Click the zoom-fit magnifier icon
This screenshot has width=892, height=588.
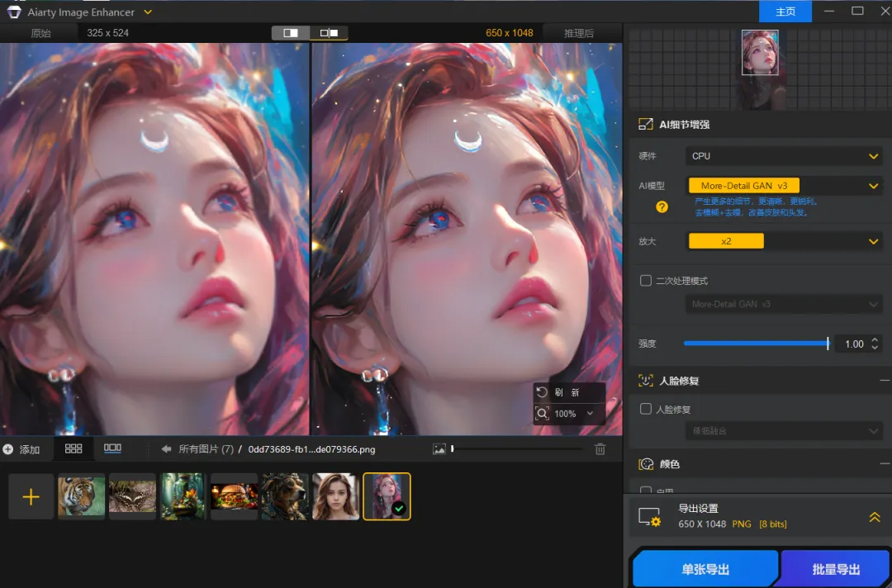(x=542, y=414)
